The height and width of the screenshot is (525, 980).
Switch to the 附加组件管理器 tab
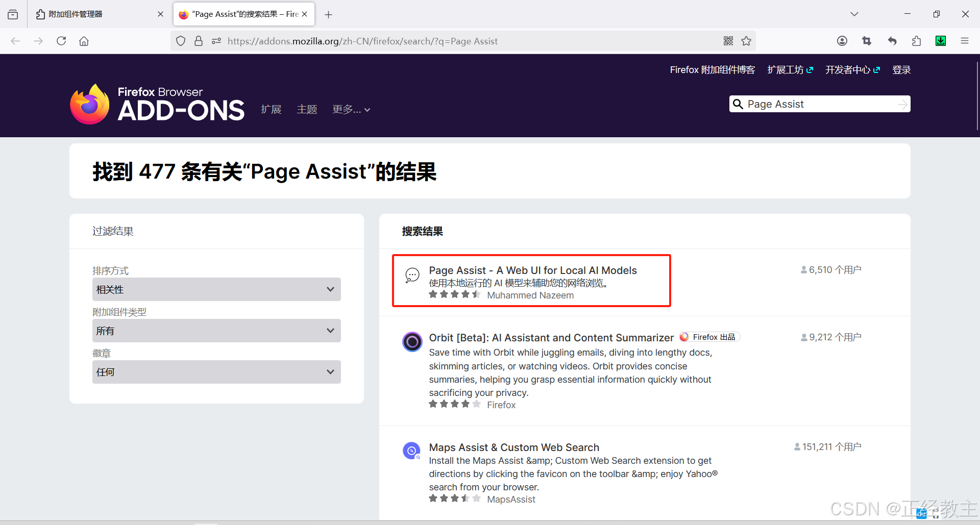click(97, 14)
